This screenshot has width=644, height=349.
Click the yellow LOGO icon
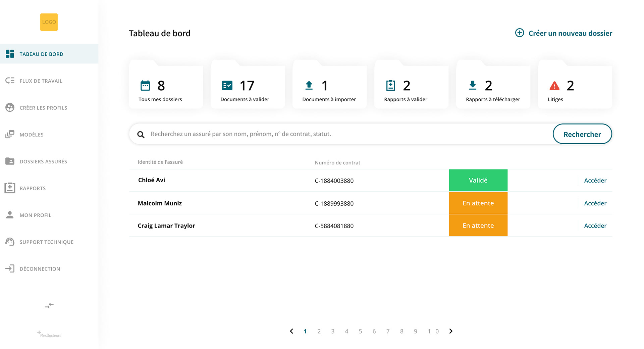pyautogui.click(x=49, y=22)
